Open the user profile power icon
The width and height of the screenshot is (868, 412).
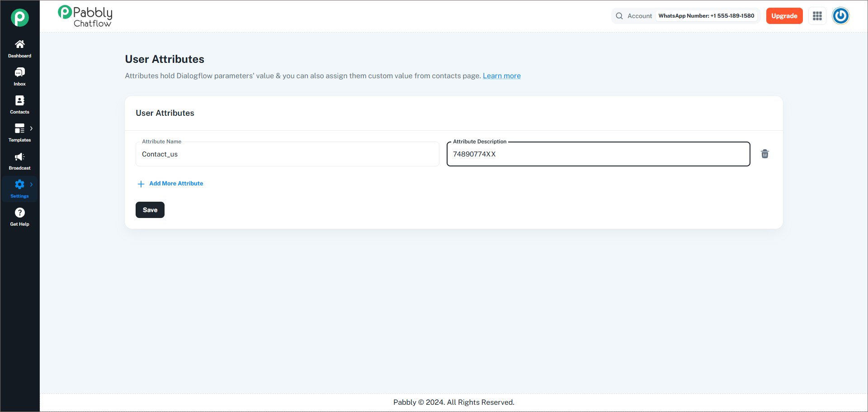pos(841,16)
